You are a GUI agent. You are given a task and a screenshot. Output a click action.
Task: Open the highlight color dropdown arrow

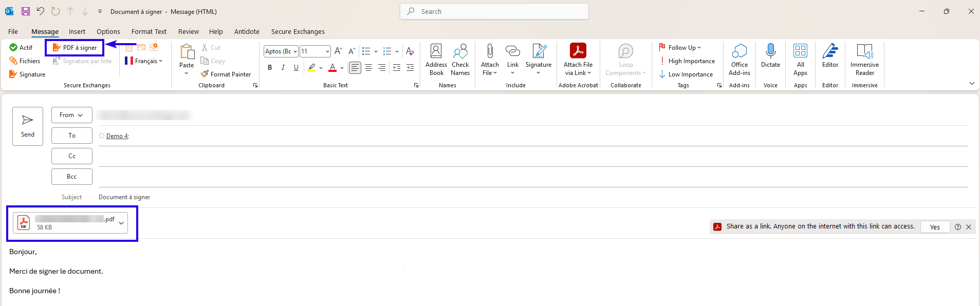click(321, 68)
